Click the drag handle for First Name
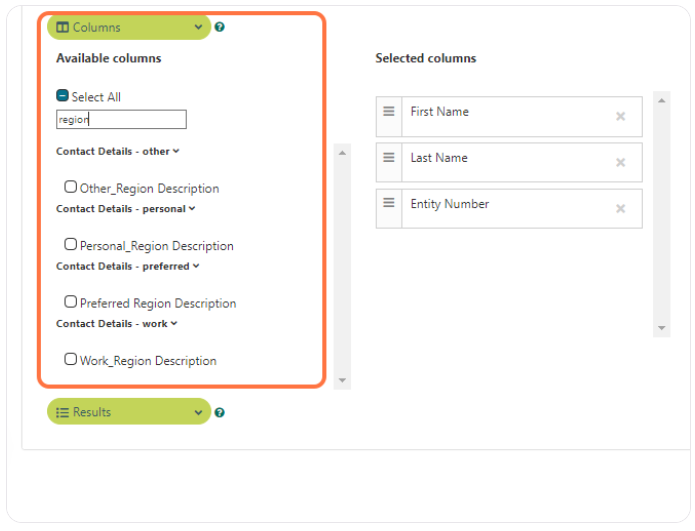Screen dimensions: 695x531 tap(389, 111)
